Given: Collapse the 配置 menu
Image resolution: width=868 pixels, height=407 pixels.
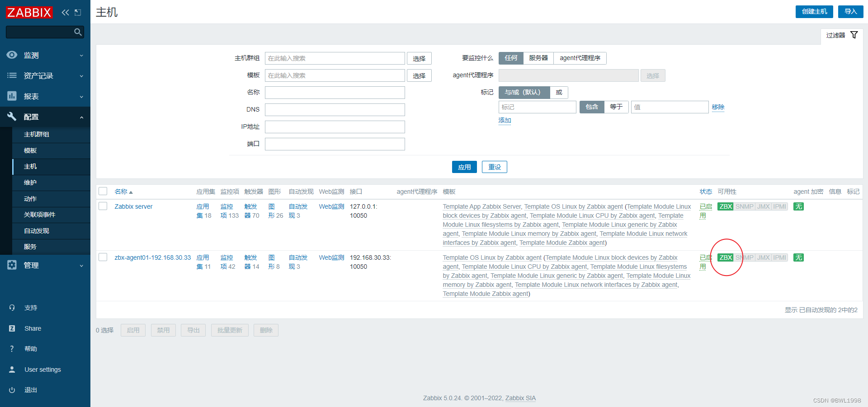Looking at the screenshot, I should click(x=45, y=117).
